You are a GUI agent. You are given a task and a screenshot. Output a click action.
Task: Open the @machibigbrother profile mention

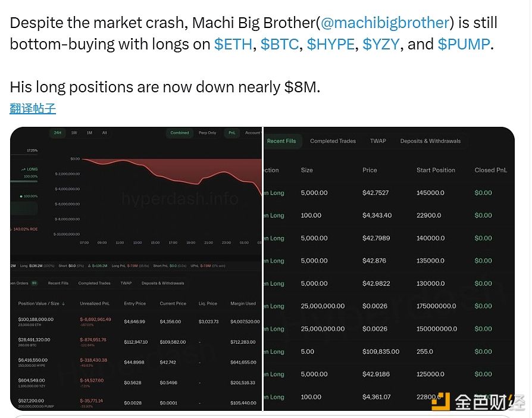tap(385, 23)
